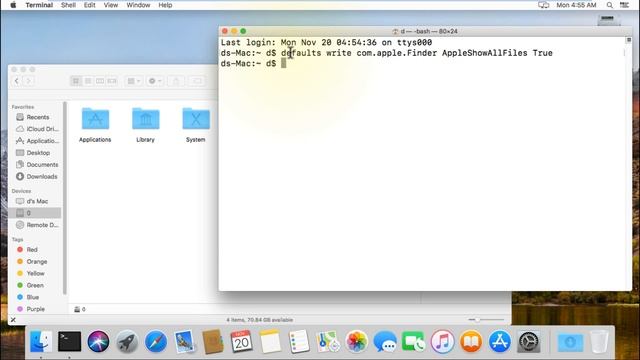Open the Help menu
Screen dimensions: 640x360
pyautogui.click(x=165, y=5)
